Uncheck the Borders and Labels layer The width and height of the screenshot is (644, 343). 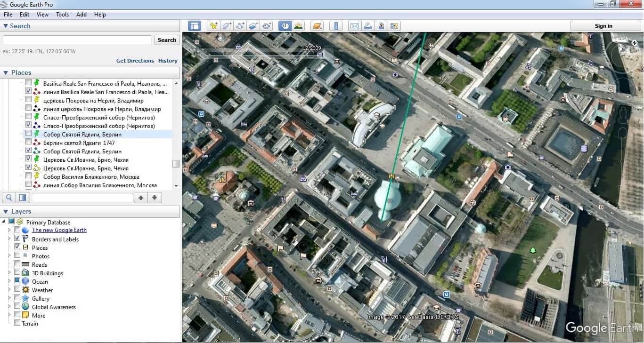[x=17, y=239]
